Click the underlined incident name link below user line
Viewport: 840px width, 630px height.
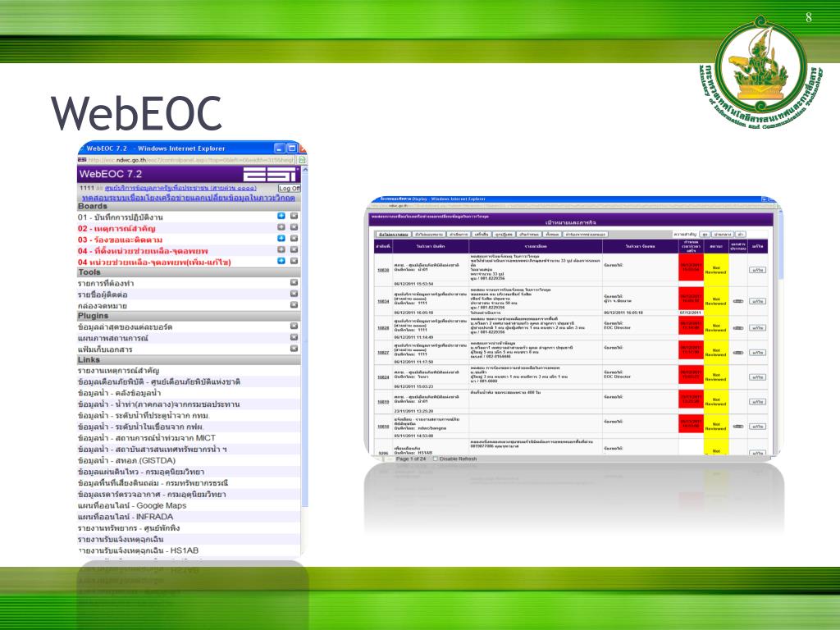[188, 198]
